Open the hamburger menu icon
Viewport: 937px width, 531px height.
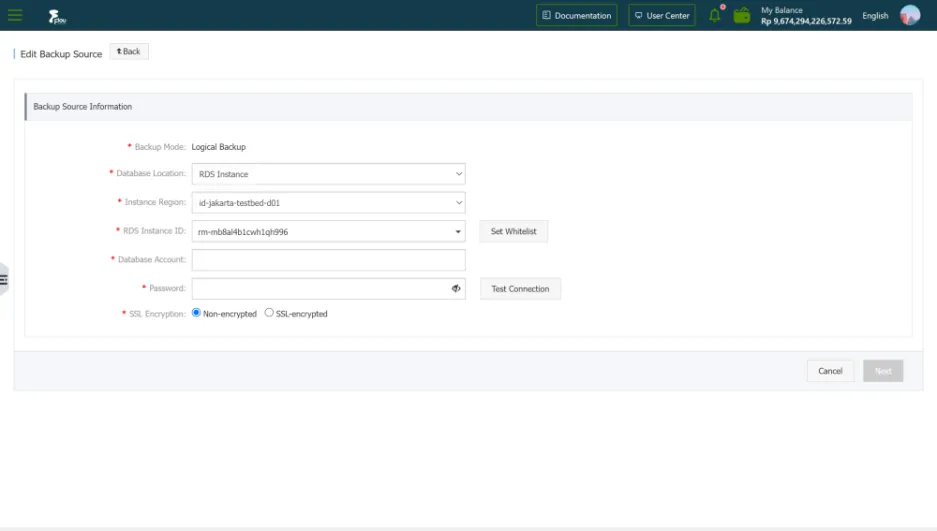point(15,15)
